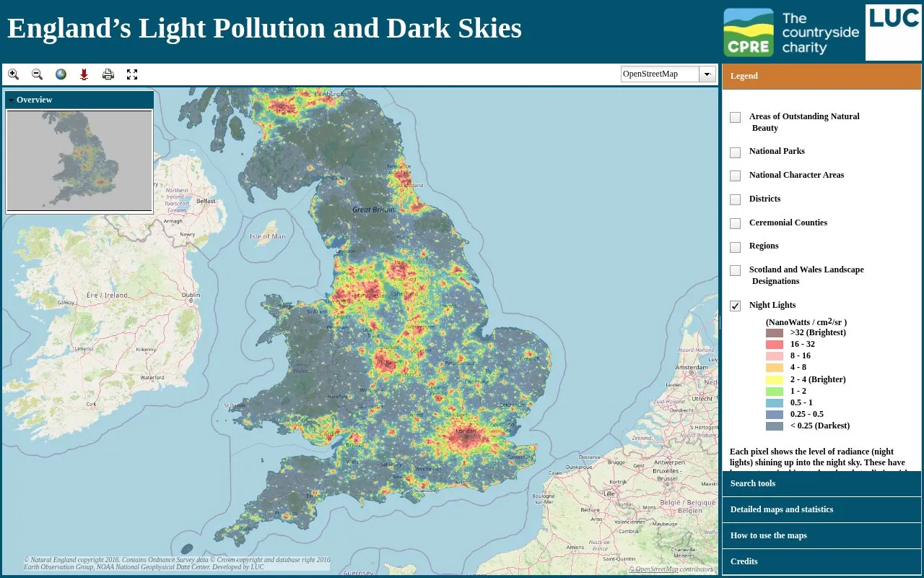
Task: Click the 2 - 4 (Brighter) swatch
Action: pyautogui.click(x=775, y=380)
